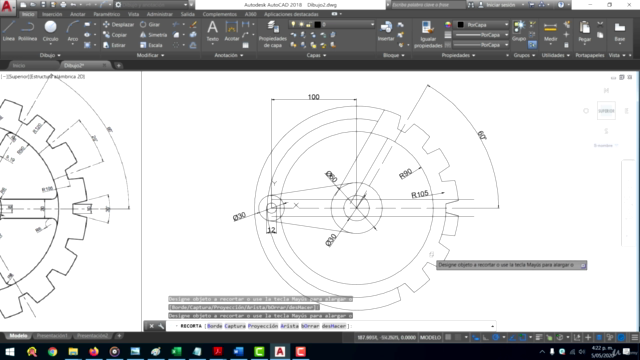Expand the Utilidades panel dropdown
This screenshot has width=640, height=360.
pos(556,55)
